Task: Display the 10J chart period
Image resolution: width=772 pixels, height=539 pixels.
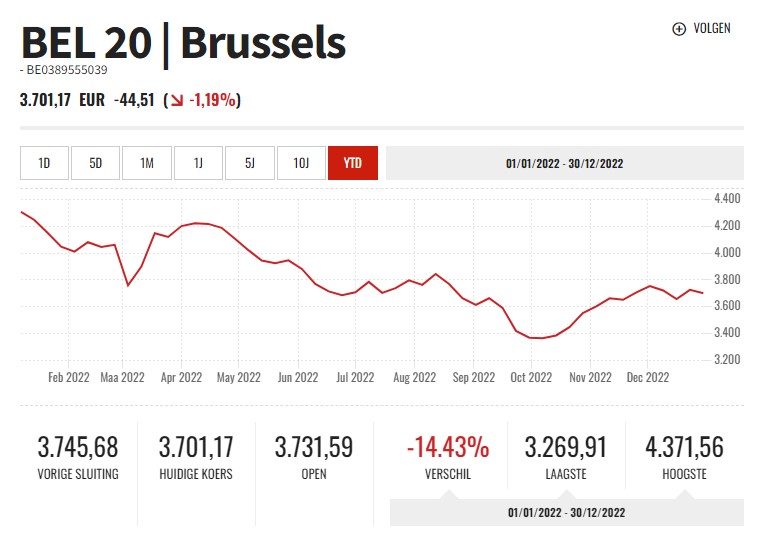Action: point(301,163)
